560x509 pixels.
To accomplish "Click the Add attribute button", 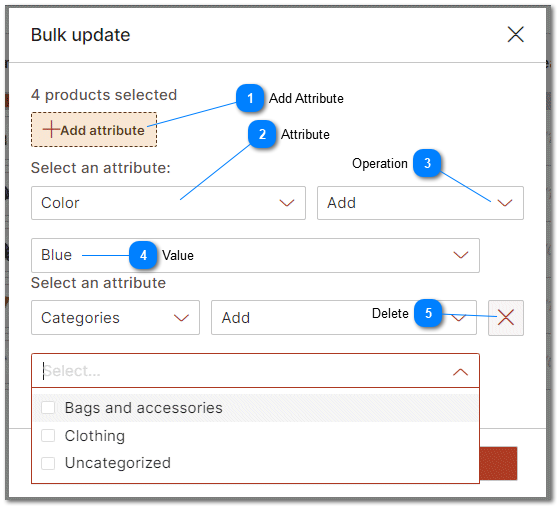I will click(94, 130).
